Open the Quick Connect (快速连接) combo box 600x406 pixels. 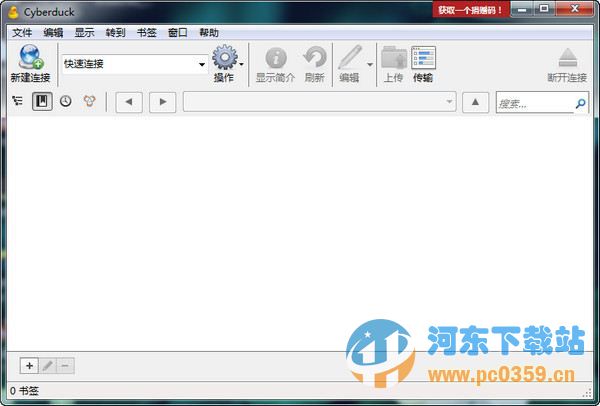pos(135,64)
